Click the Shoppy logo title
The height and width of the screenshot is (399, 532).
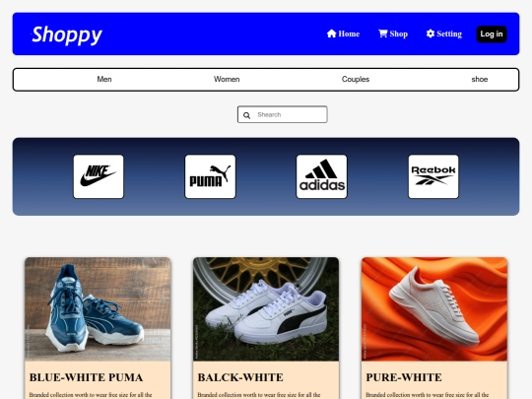[67, 34]
